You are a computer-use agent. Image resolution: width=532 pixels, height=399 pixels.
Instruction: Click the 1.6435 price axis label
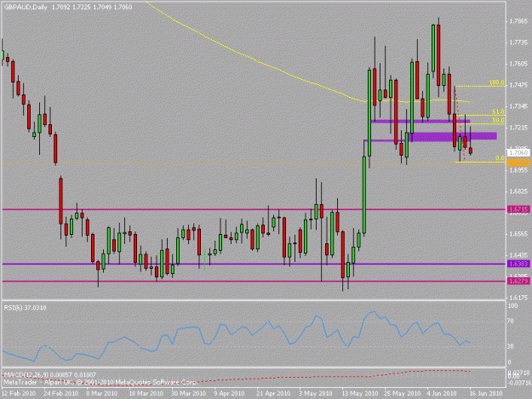[x=518, y=255]
